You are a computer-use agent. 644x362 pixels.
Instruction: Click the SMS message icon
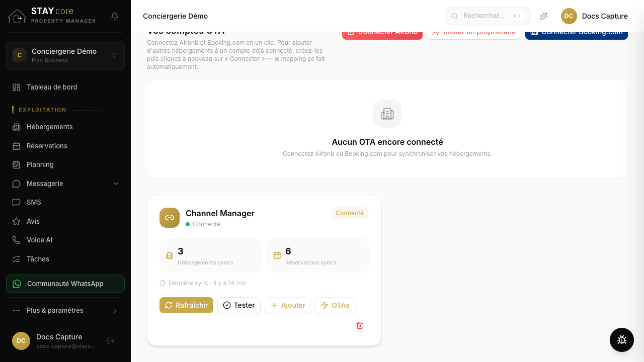pyautogui.click(x=16, y=202)
